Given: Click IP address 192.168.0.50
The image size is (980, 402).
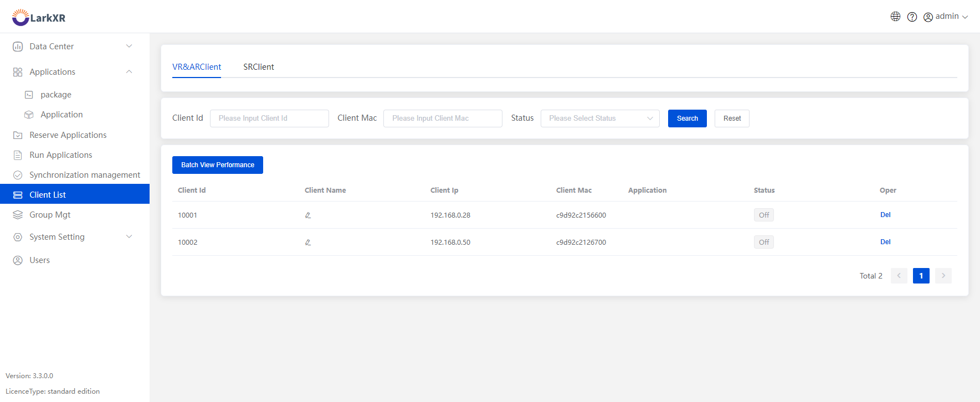Looking at the screenshot, I should [x=450, y=243].
